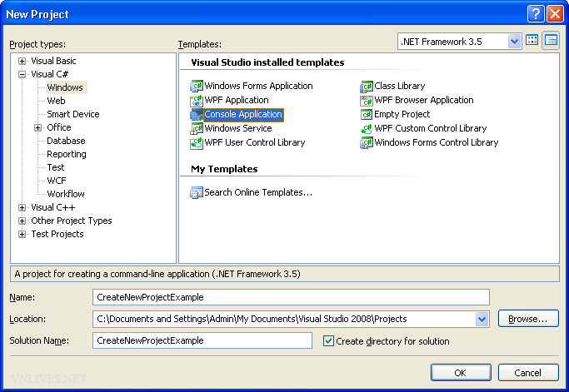Select Workflow project type
569x392 pixels.
coord(66,194)
